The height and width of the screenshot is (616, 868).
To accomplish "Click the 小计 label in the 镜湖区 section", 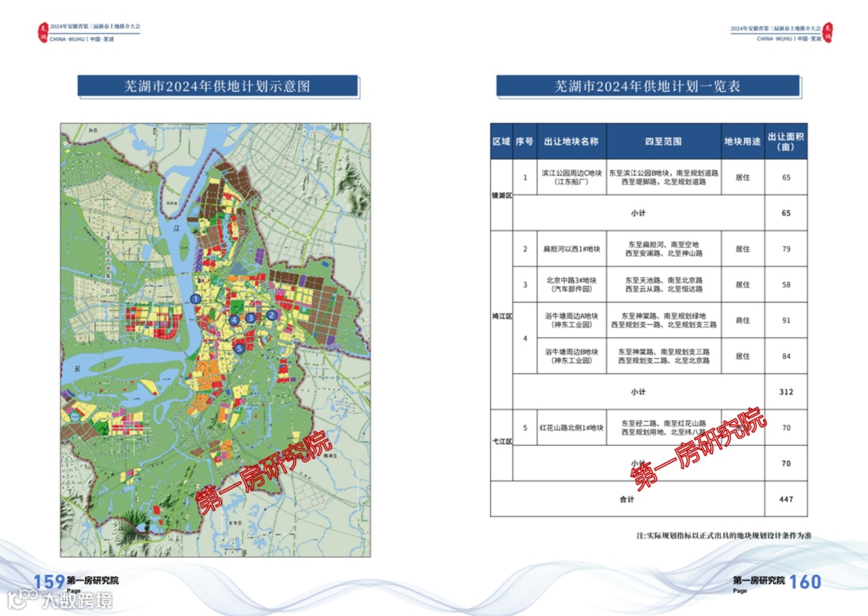I will click(638, 213).
